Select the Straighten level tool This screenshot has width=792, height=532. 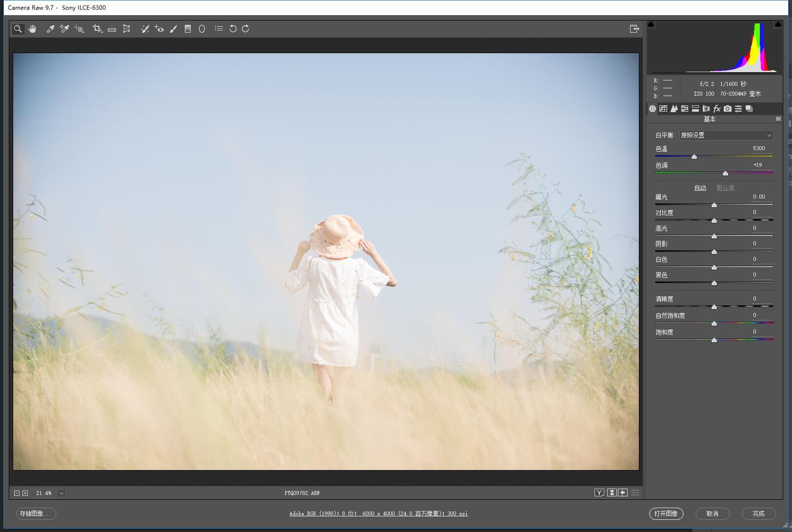point(112,29)
